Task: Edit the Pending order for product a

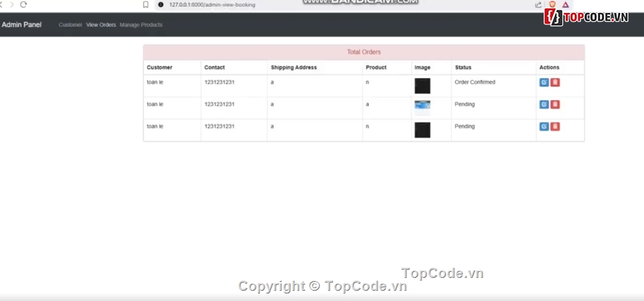Action: pyautogui.click(x=544, y=104)
